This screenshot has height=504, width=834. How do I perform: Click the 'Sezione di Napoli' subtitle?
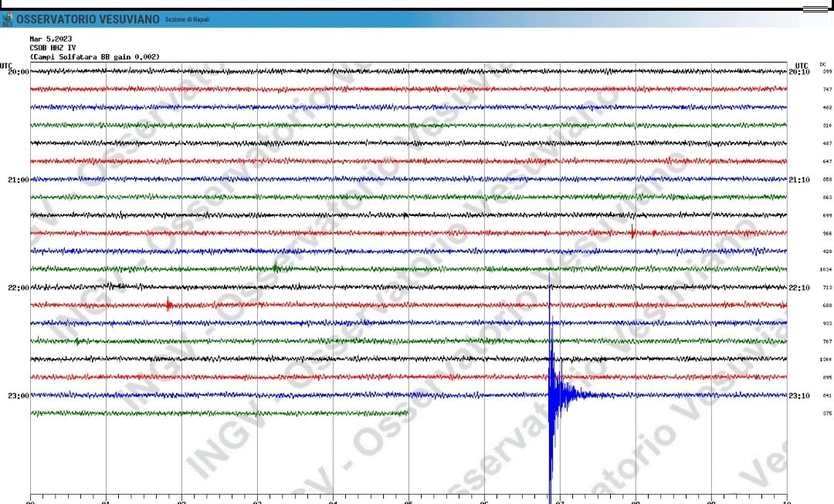[x=187, y=19]
